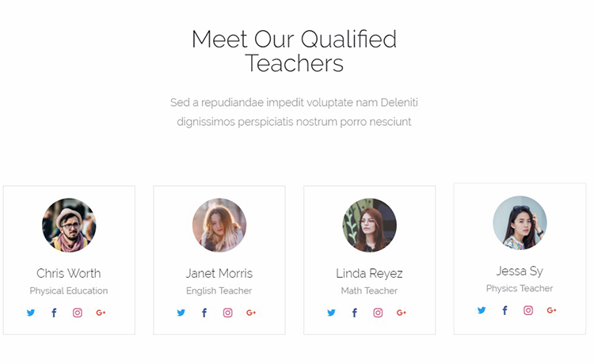Open Jessa Sy's Twitter icon

(482, 310)
